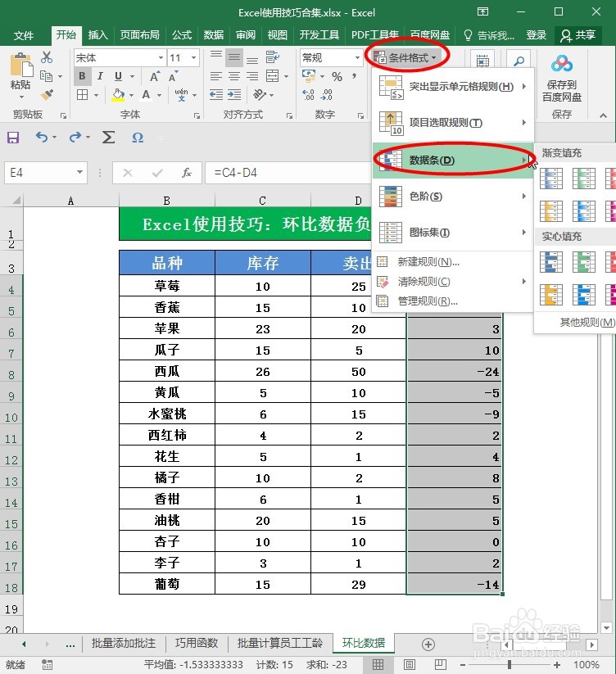Click the Copy icon

(x=47, y=76)
